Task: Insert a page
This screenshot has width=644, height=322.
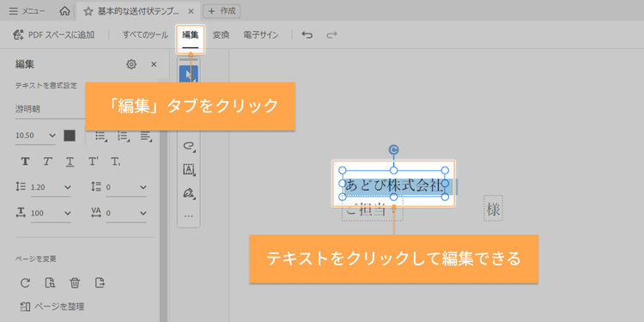Action: tap(50, 283)
